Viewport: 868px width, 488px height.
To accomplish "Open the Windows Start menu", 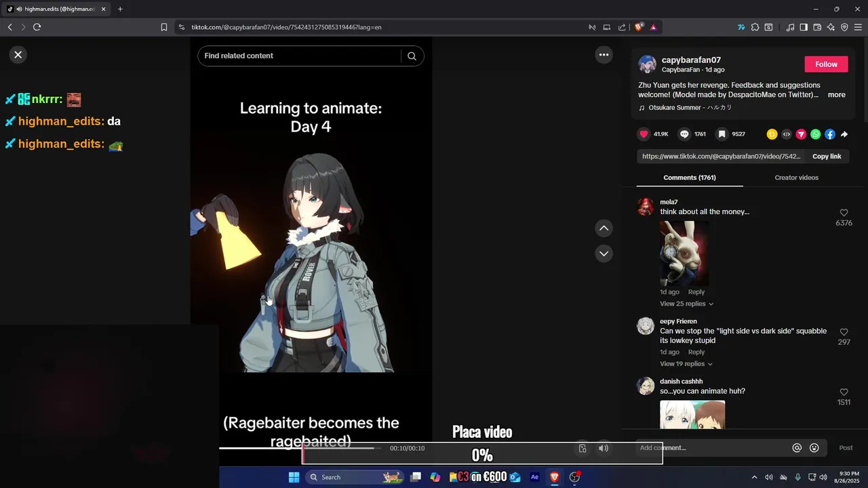I will (294, 477).
